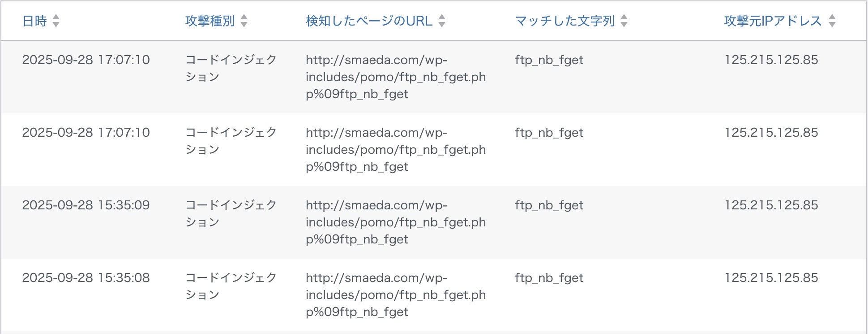Click コードインジェクション in the 15:35:08 row
This screenshot has height=334, width=868.
(x=231, y=286)
